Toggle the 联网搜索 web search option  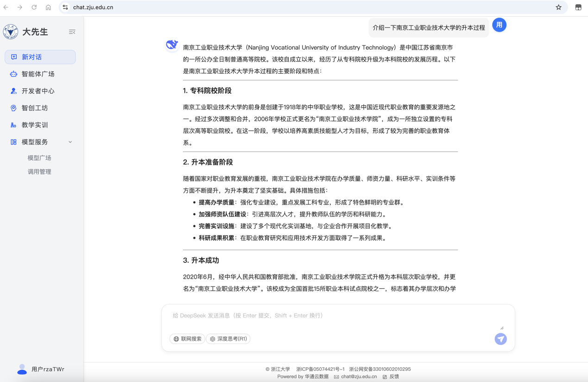[x=187, y=339]
